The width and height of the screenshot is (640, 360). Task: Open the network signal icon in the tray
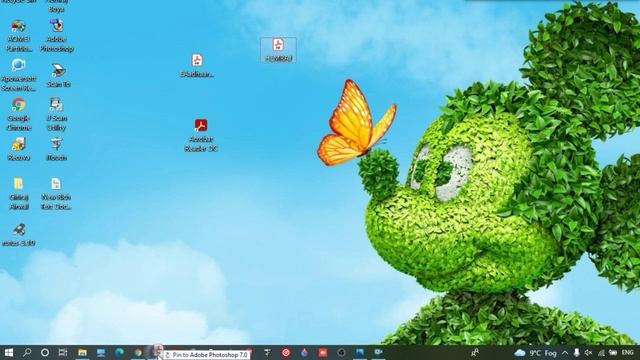point(601,353)
